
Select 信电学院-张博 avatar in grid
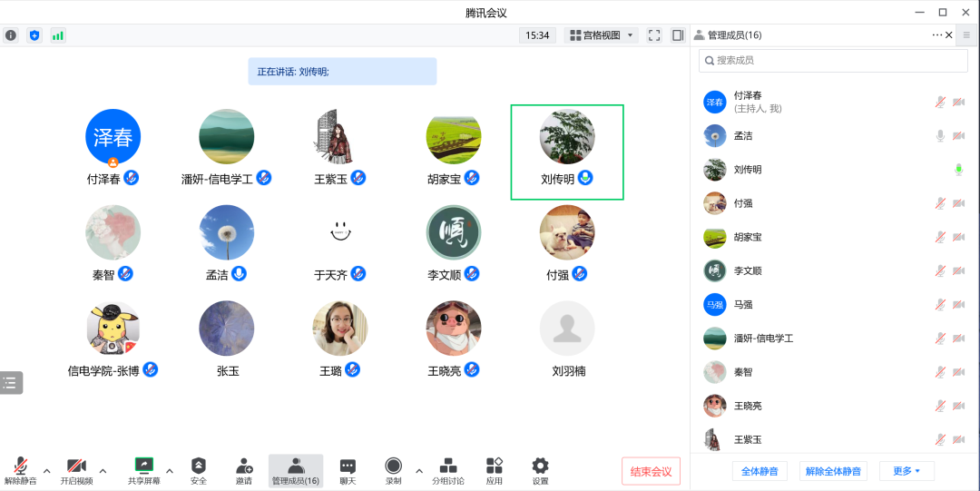[113, 329]
